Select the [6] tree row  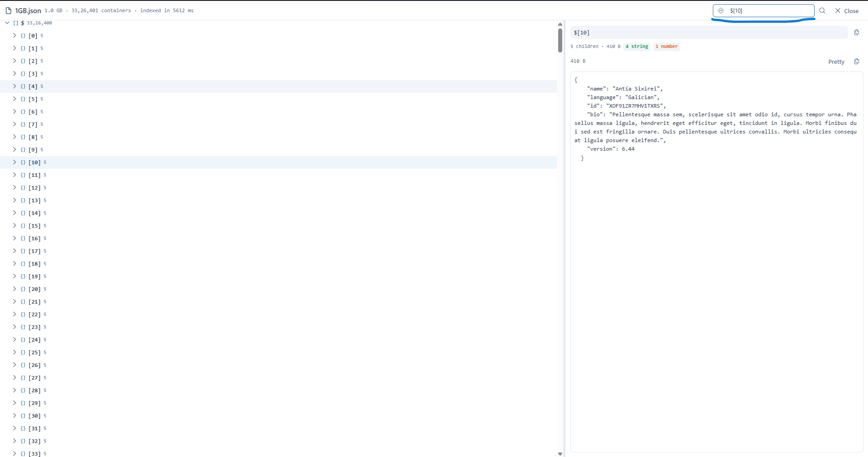[x=278, y=112]
